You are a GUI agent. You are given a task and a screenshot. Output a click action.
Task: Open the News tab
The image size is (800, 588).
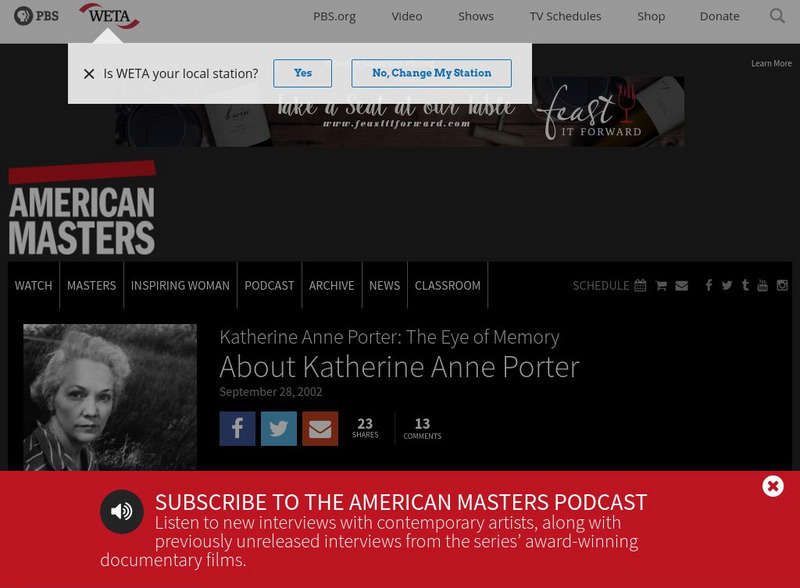click(x=385, y=285)
